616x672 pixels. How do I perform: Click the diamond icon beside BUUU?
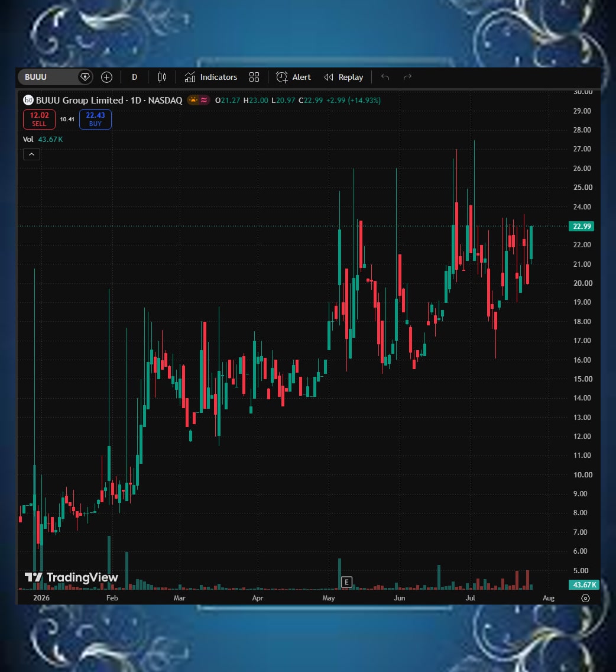pyautogui.click(x=85, y=77)
